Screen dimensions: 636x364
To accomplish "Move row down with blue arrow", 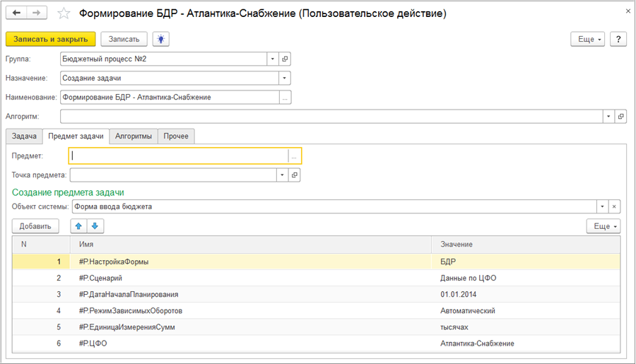I will click(x=95, y=226).
